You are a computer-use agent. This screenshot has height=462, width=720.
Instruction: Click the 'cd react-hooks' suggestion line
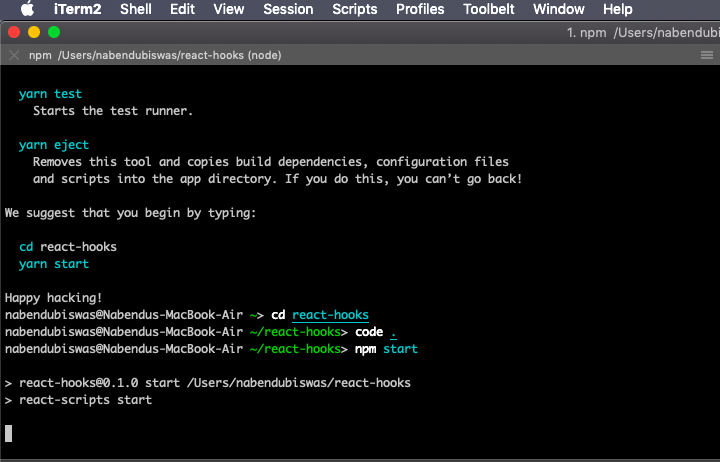tap(68, 247)
